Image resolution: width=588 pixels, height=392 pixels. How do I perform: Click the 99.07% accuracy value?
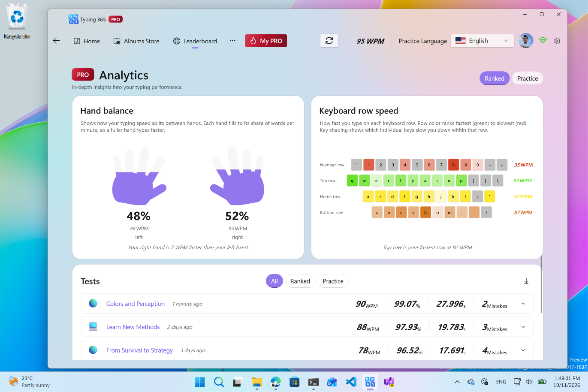407,304
